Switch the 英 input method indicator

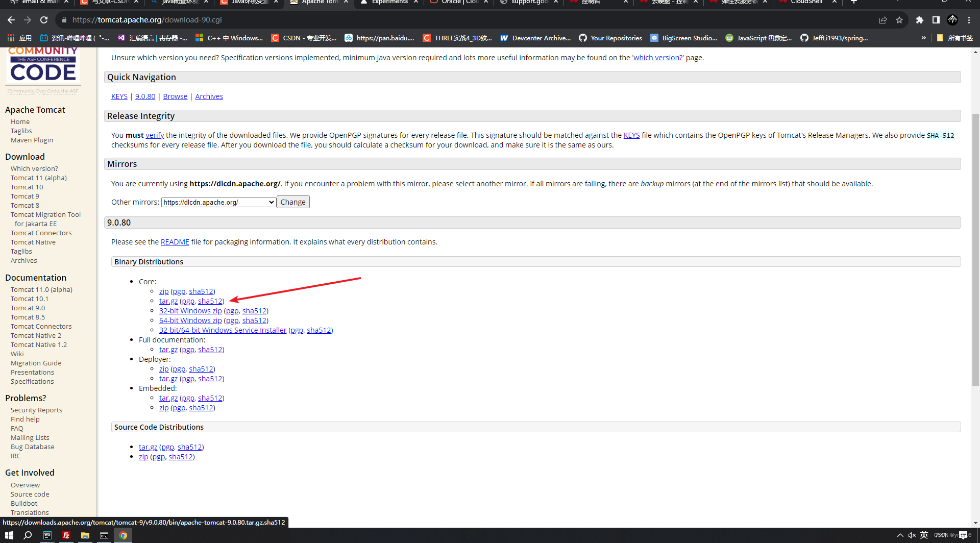(924, 535)
